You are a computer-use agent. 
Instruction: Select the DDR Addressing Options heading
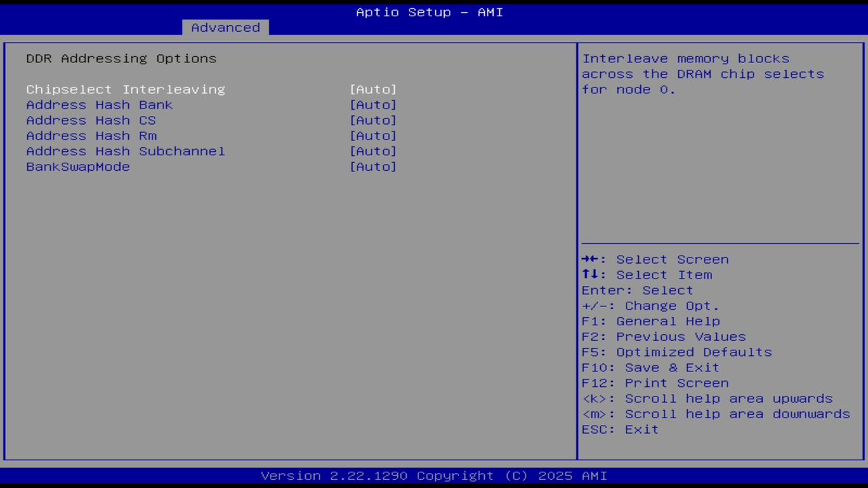pyautogui.click(x=121, y=58)
